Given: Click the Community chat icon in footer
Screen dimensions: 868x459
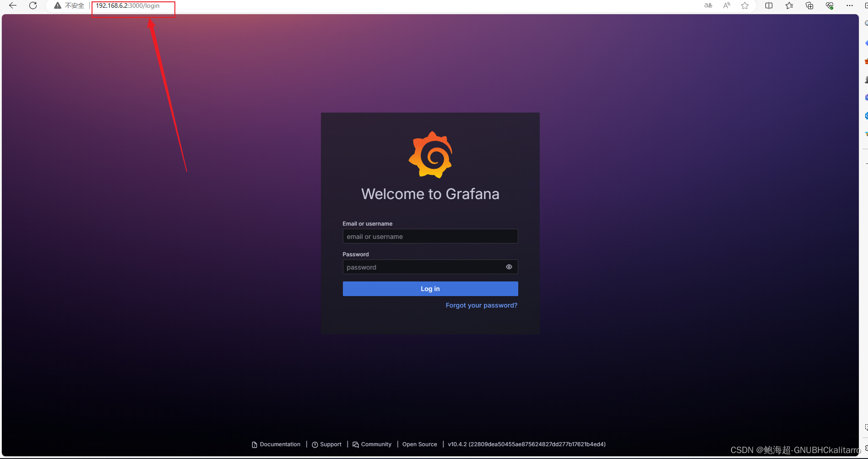Looking at the screenshot, I should click(x=356, y=445).
